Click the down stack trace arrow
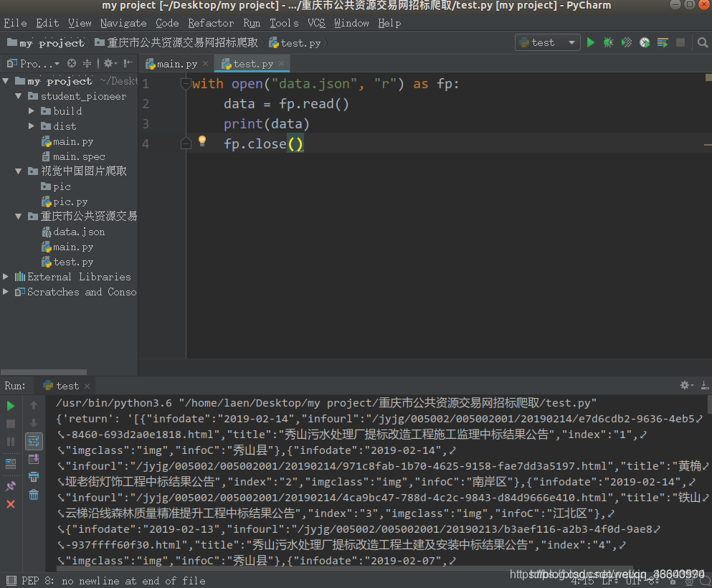712x588 pixels. click(x=34, y=423)
